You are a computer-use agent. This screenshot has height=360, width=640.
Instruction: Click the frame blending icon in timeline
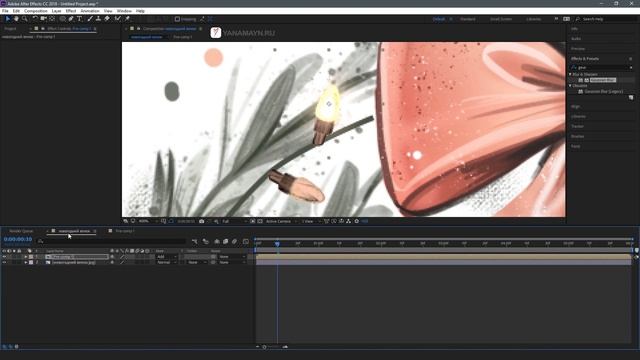(225, 242)
